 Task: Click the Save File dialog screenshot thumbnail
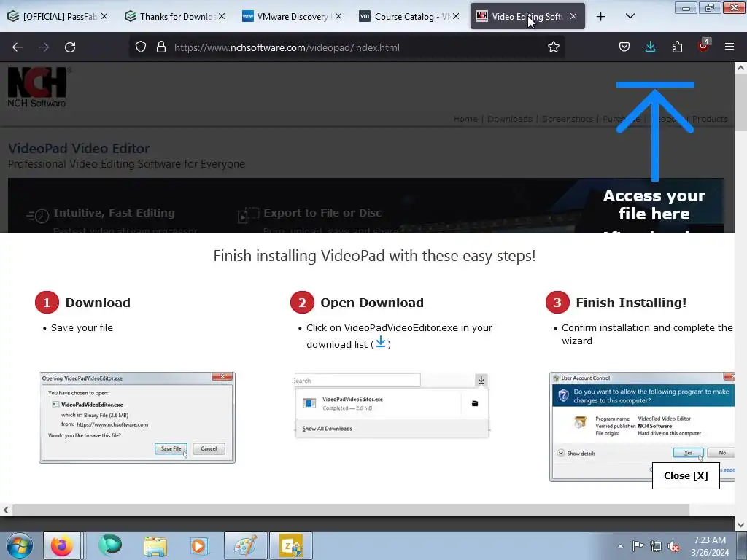(x=137, y=418)
